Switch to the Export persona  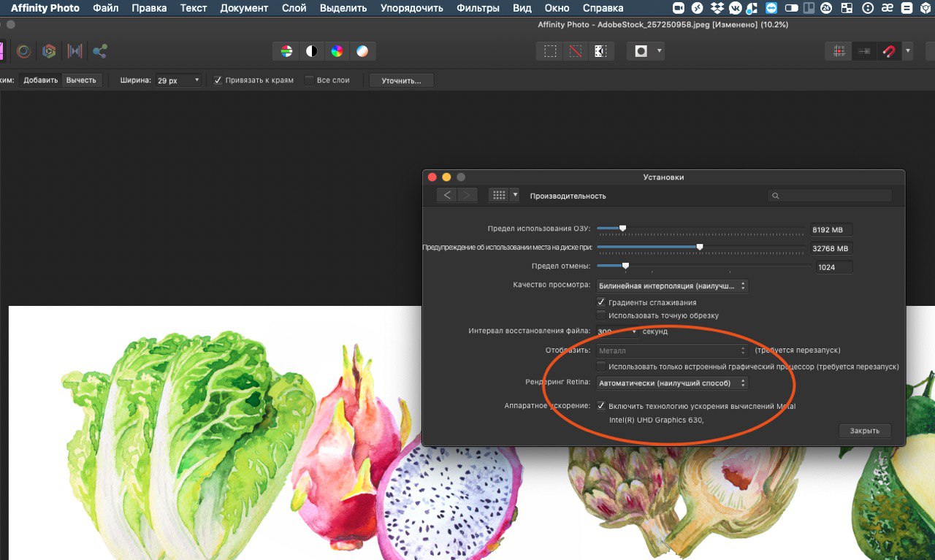point(100,51)
